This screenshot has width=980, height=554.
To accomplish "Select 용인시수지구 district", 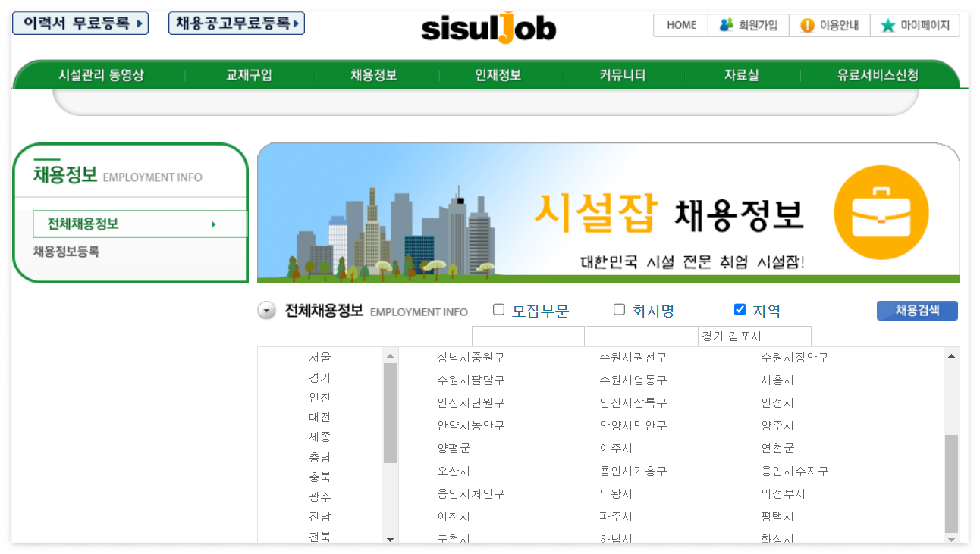I will [x=795, y=471].
